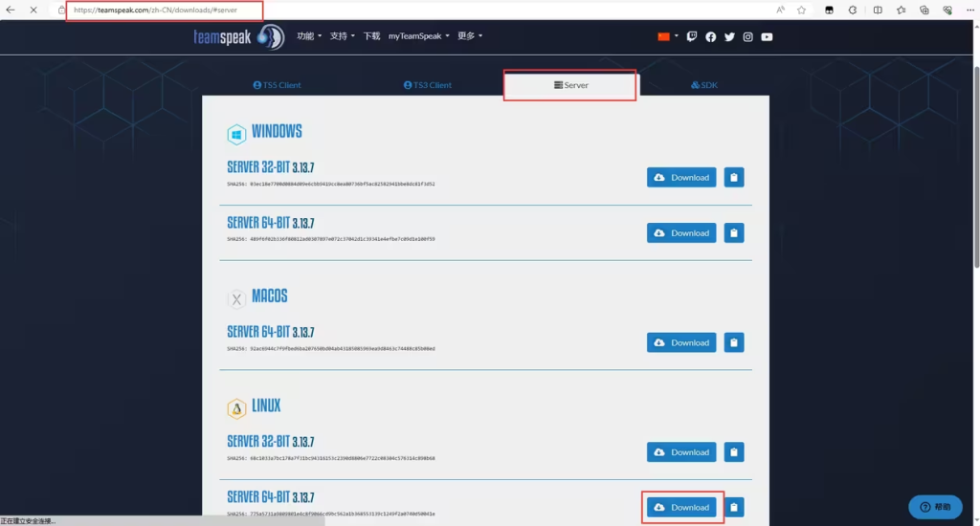Open language selector with China flag
Viewport: 980px width, 526px height.
pos(667,36)
